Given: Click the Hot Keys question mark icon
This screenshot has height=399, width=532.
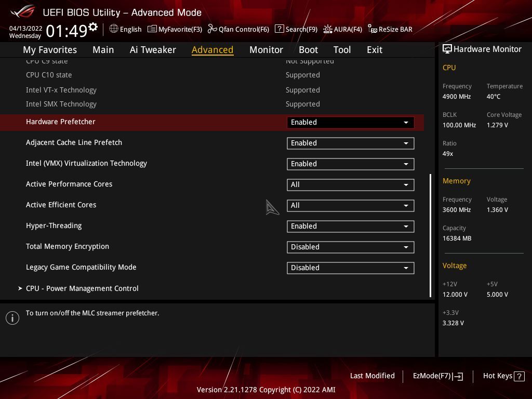Looking at the screenshot, I should pos(519,376).
